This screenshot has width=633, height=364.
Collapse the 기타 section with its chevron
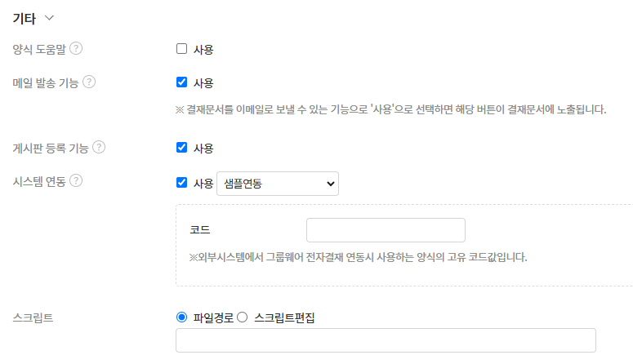pyautogui.click(x=49, y=17)
